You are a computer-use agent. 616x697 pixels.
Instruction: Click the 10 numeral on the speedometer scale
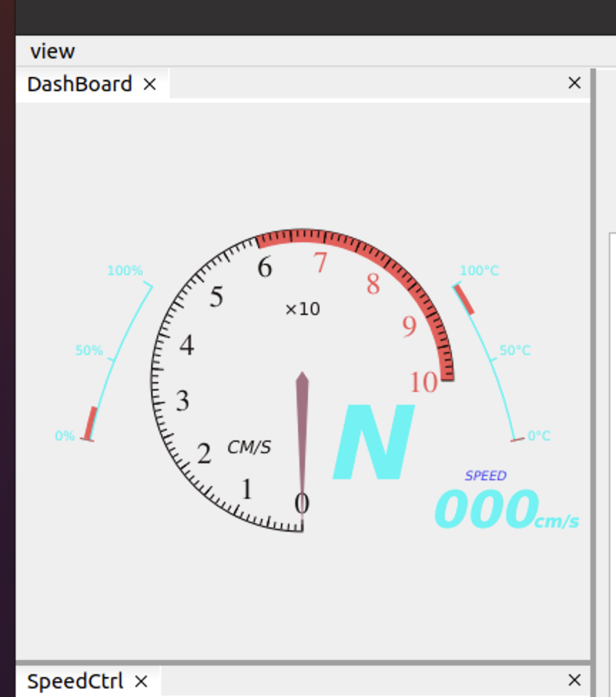point(425,383)
